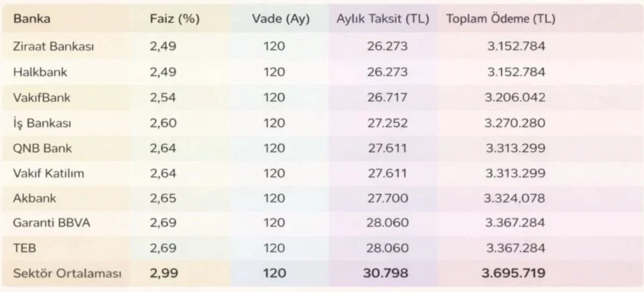This screenshot has width=644, height=292.
Task: Click the Banka column header
Action: coord(32,19)
